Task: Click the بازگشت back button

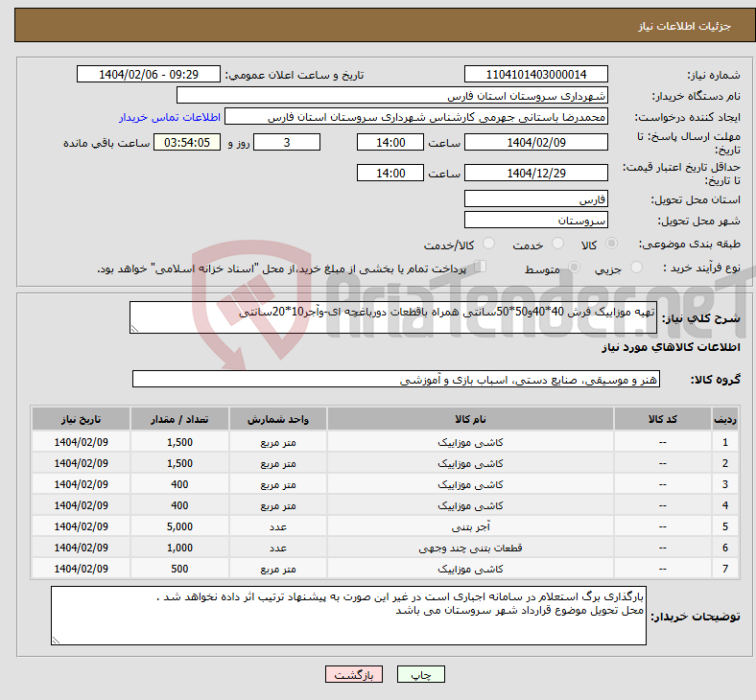Action: 354,674
